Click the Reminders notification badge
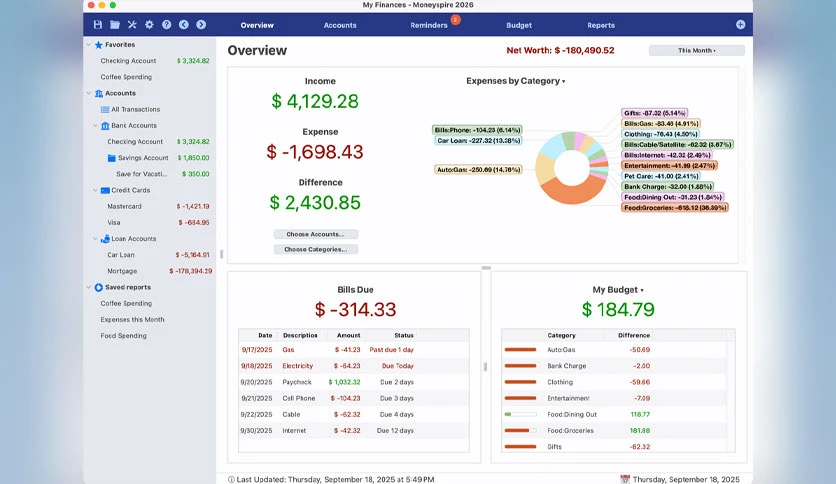The height and width of the screenshot is (484, 836). coord(455,20)
